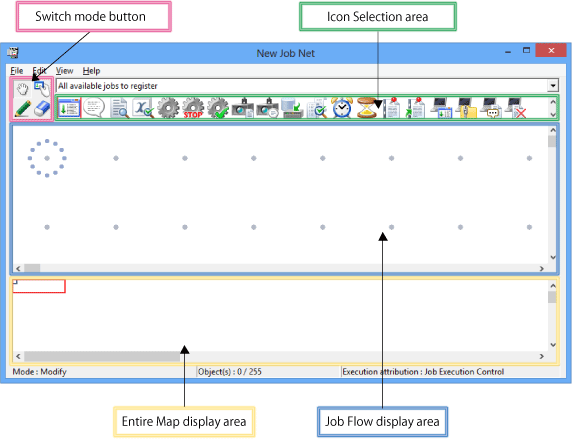Click the icon selection area's down arrow
This screenshot has width=572, height=439.
point(553,114)
